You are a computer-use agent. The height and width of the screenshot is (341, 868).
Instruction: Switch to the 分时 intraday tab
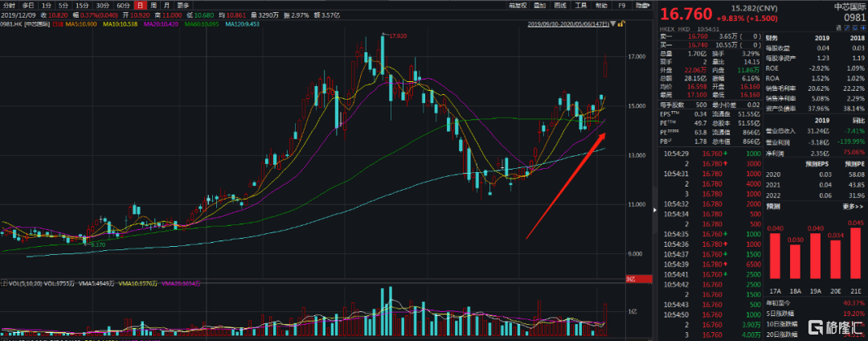click(x=8, y=5)
